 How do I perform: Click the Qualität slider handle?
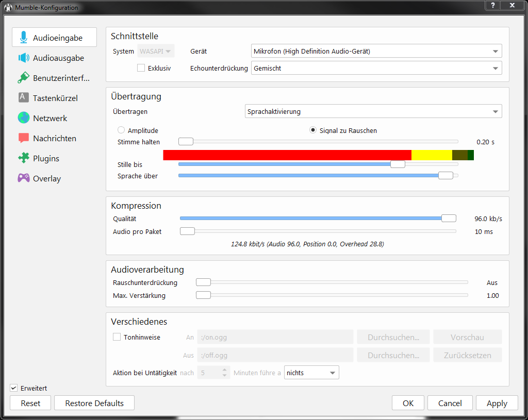(449, 219)
